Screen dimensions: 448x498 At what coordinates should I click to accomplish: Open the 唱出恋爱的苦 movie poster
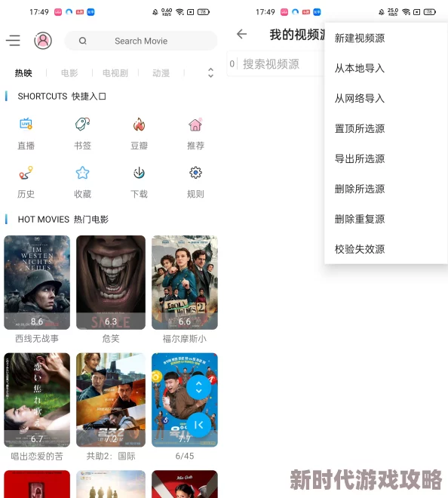coord(37,400)
